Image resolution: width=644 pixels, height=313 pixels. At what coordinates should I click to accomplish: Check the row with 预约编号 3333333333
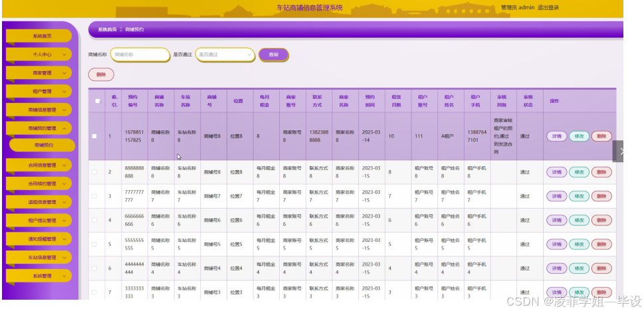pos(94,292)
